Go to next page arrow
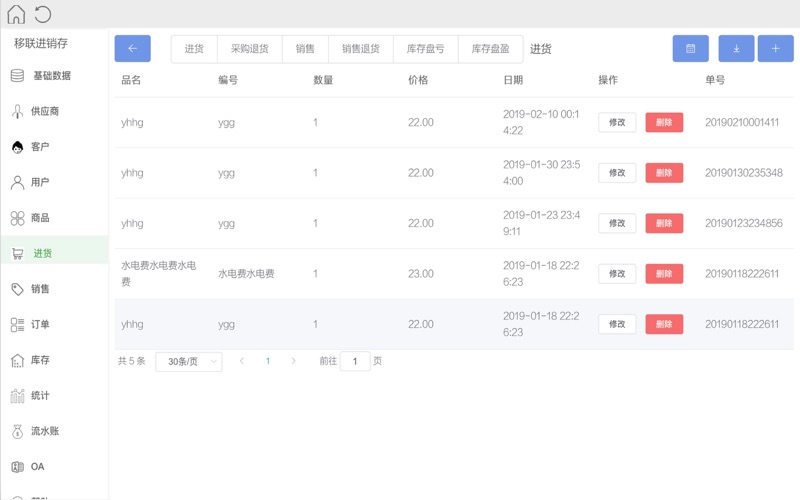800x500 pixels. click(293, 361)
